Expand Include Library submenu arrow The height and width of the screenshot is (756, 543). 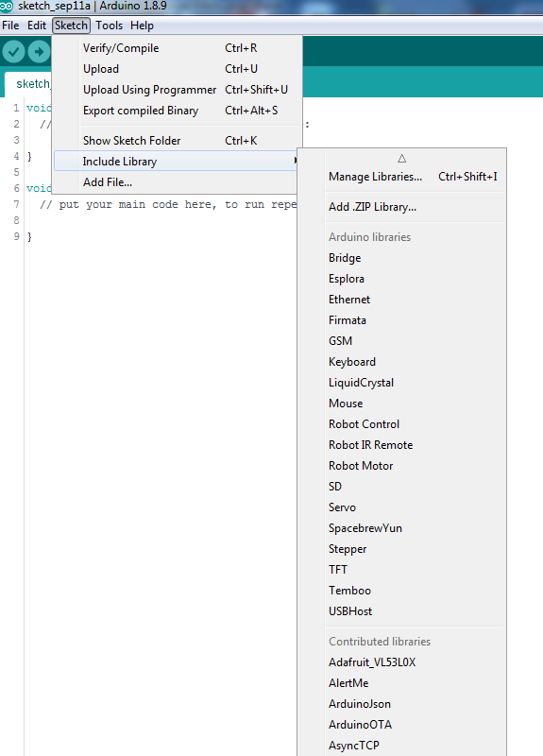pos(295,161)
